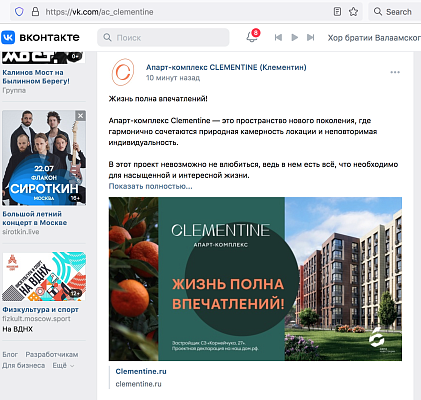Image resolution: width=421 pixels, height=400 pixels.
Task: Open the Для бизнеса footer link
Action: click(24, 366)
